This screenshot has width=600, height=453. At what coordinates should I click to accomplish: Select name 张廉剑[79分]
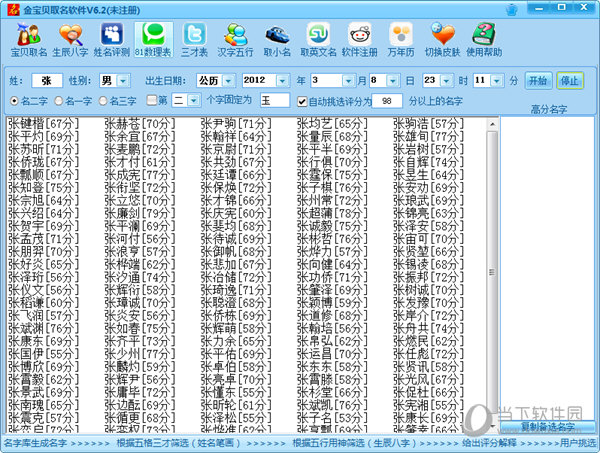pos(140,213)
